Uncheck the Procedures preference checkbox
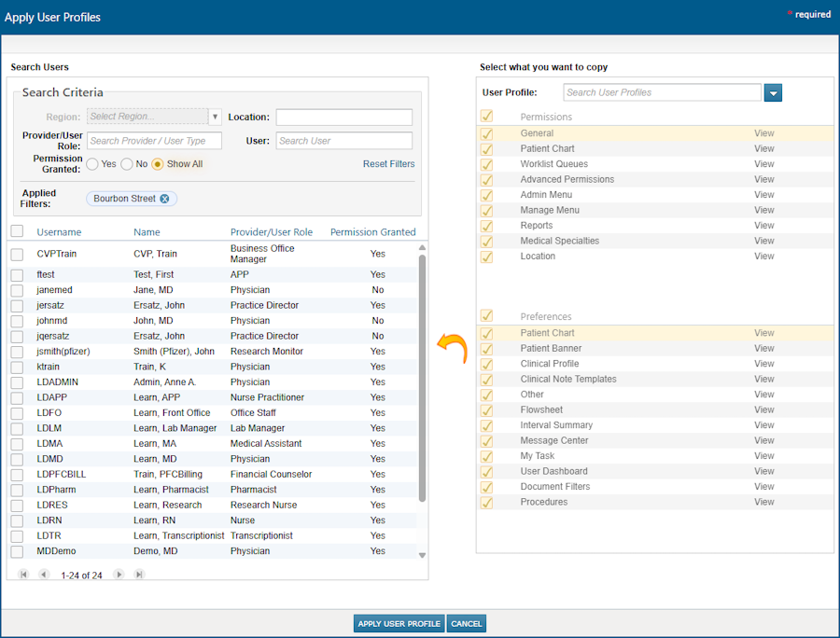Screen dimensions: 840x638 (x=486, y=503)
